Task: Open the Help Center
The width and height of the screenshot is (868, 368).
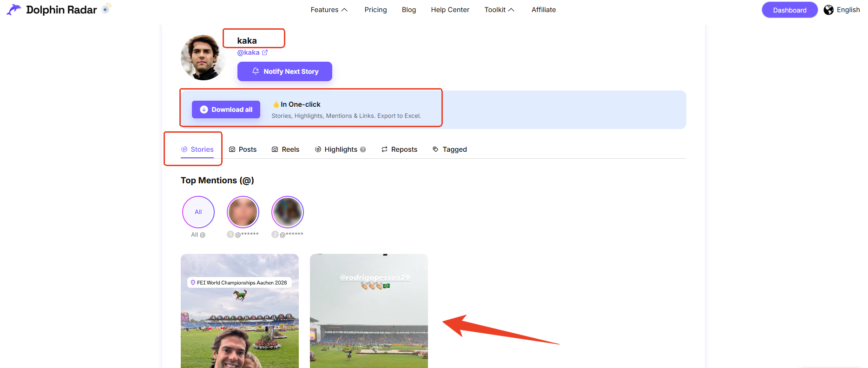Action: pyautogui.click(x=450, y=10)
